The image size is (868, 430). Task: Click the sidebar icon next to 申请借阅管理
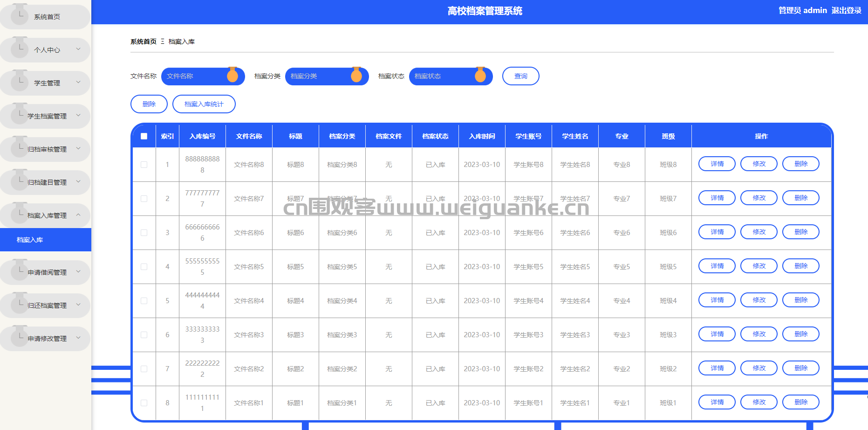pyautogui.click(x=20, y=271)
